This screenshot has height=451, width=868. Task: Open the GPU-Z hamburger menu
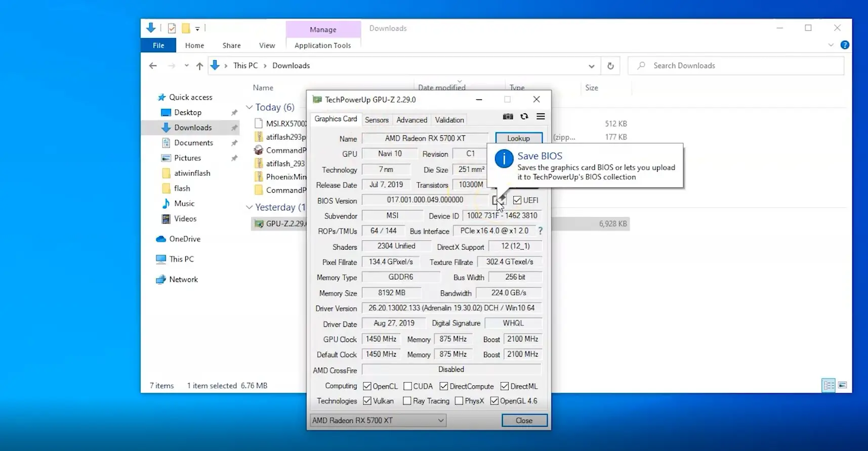(541, 117)
